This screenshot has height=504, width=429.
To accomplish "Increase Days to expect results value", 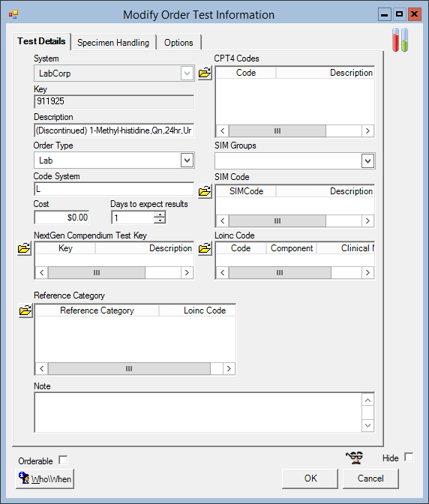I will [160, 214].
